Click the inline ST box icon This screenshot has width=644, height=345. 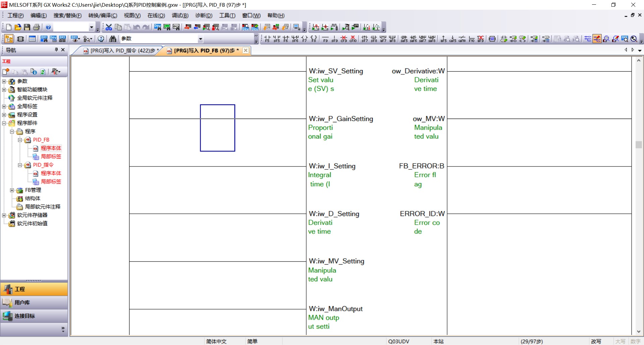pos(492,39)
